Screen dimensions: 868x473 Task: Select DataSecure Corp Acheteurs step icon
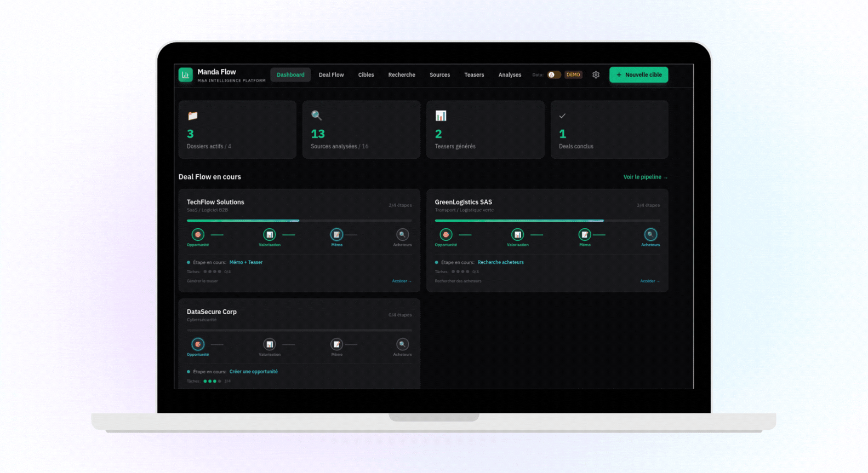[402, 344]
